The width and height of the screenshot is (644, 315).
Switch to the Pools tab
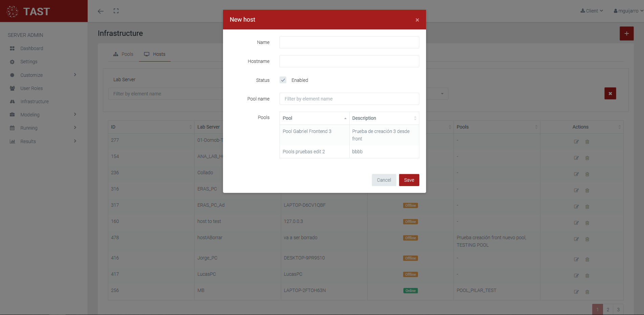[124, 54]
